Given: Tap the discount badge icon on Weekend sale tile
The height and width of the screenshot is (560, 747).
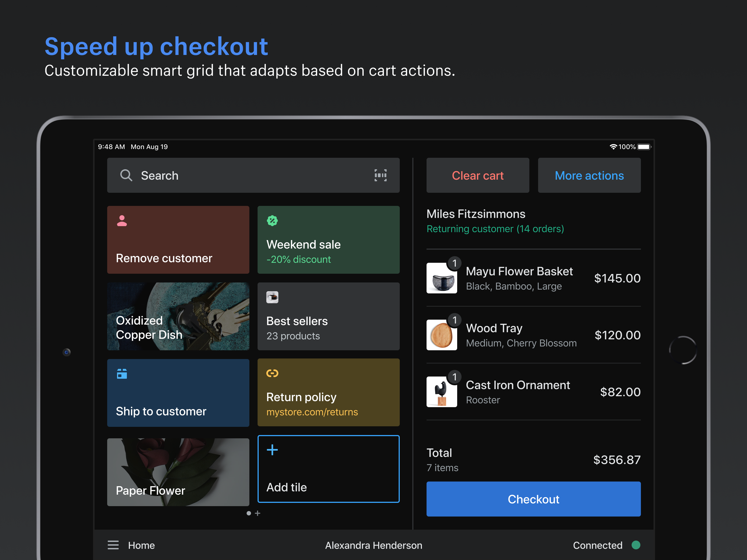Looking at the screenshot, I should point(272,221).
